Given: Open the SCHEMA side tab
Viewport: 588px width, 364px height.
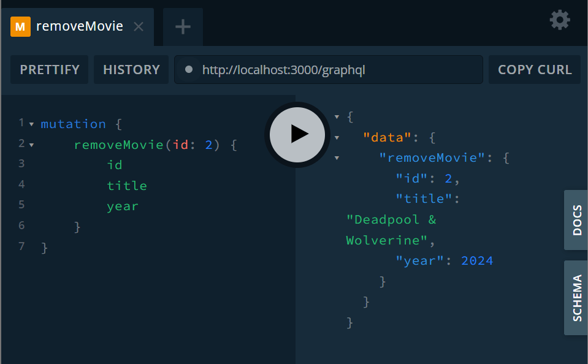Looking at the screenshot, I should (x=576, y=298).
